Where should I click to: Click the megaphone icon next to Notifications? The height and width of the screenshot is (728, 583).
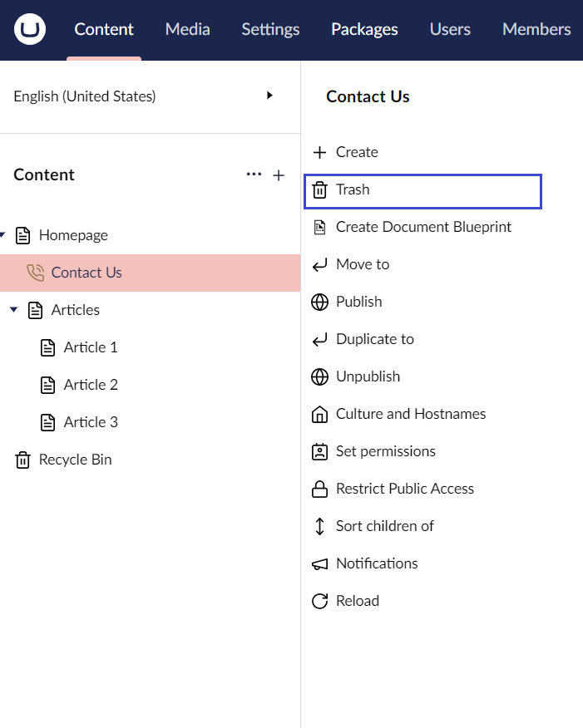(320, 563)
